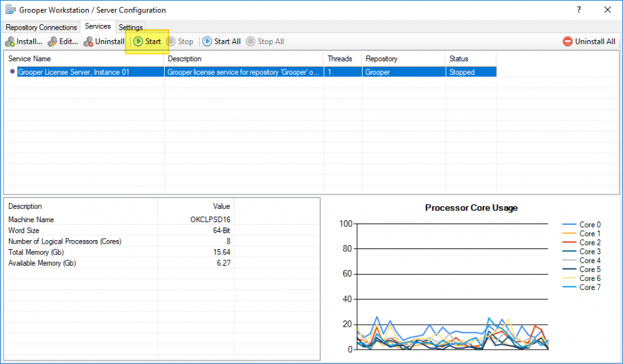Screen dimensions: 623x364
Task: Click Core 0 legend entry in chart
Action: pos(590,225)
